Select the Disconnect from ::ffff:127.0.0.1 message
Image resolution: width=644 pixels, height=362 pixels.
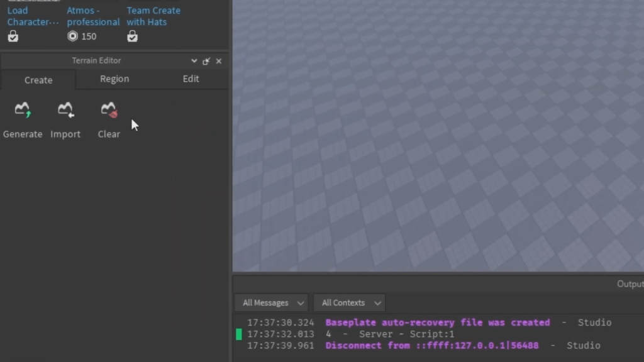tap(431, 346)
